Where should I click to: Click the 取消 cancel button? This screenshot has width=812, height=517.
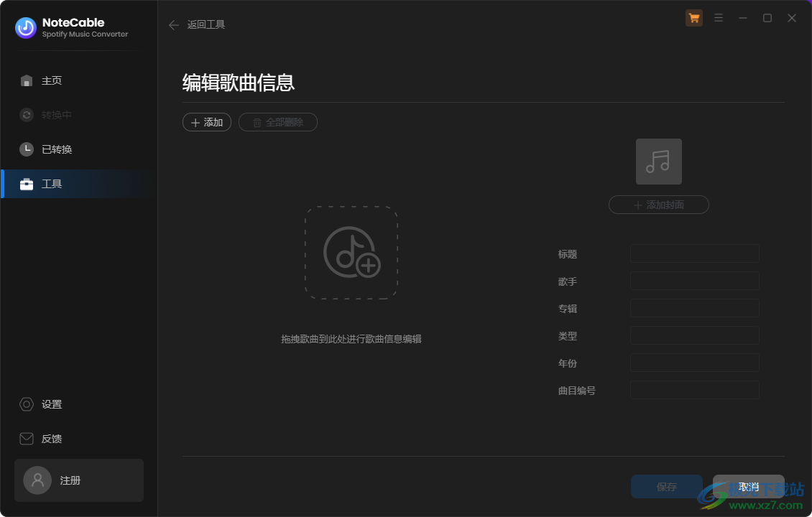[x=748, y=487]
